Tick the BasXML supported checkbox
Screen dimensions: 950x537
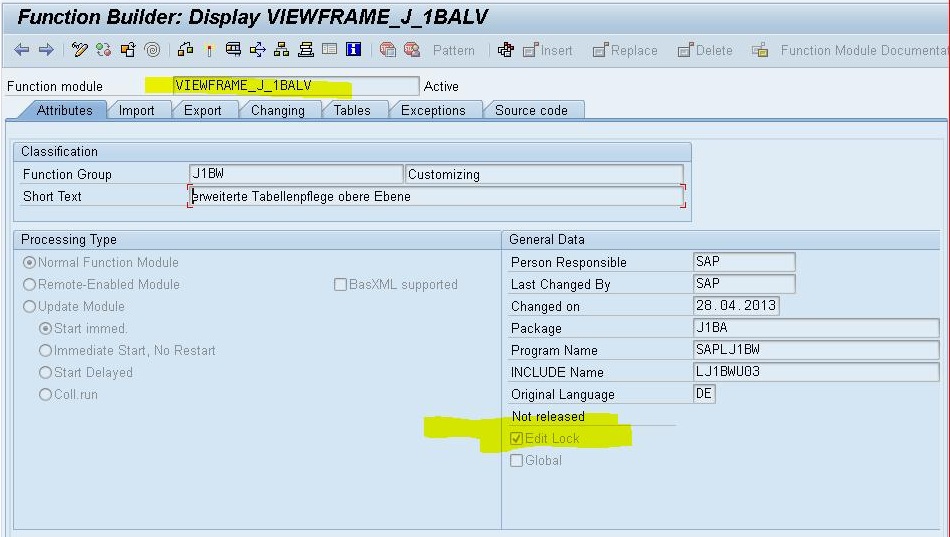[340, 284]
